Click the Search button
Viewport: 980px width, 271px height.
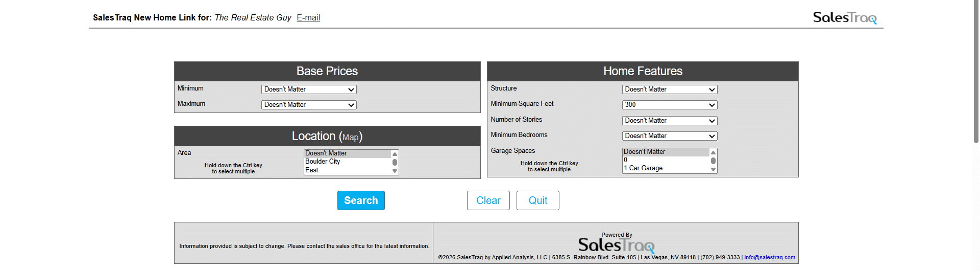[x=361, y=200]
